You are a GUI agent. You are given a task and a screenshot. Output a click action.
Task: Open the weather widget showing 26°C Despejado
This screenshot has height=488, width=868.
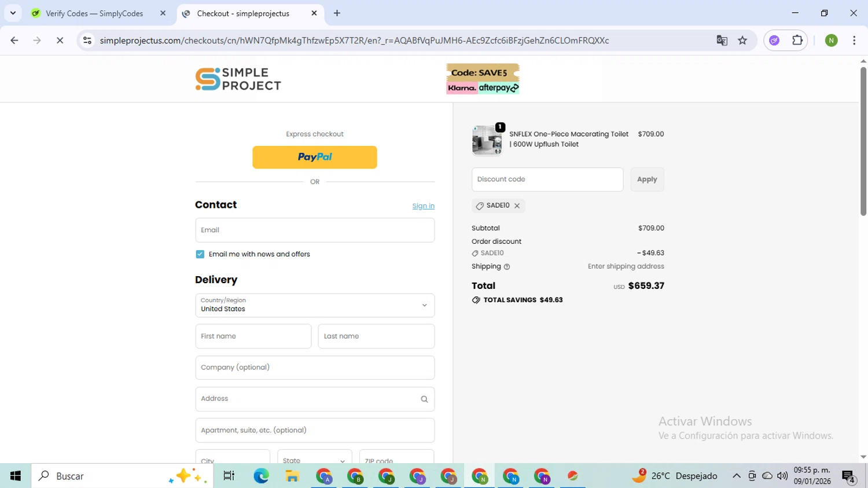(675, 476)
